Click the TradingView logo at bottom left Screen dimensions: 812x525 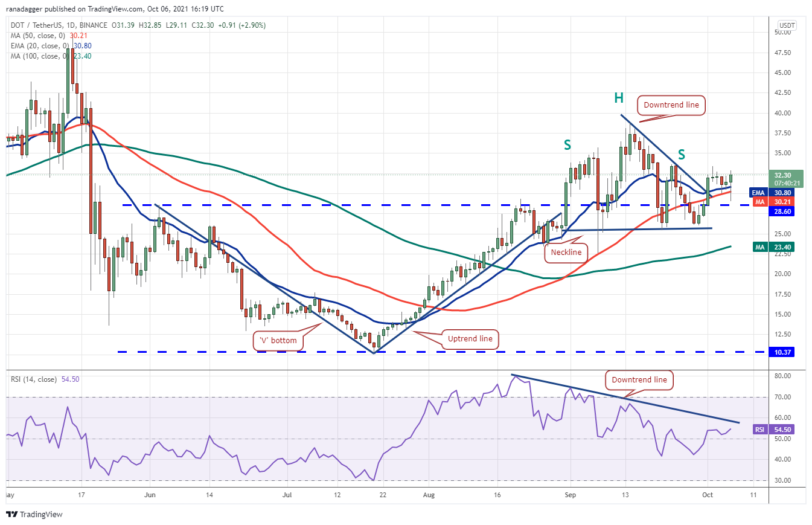[34, 514]
